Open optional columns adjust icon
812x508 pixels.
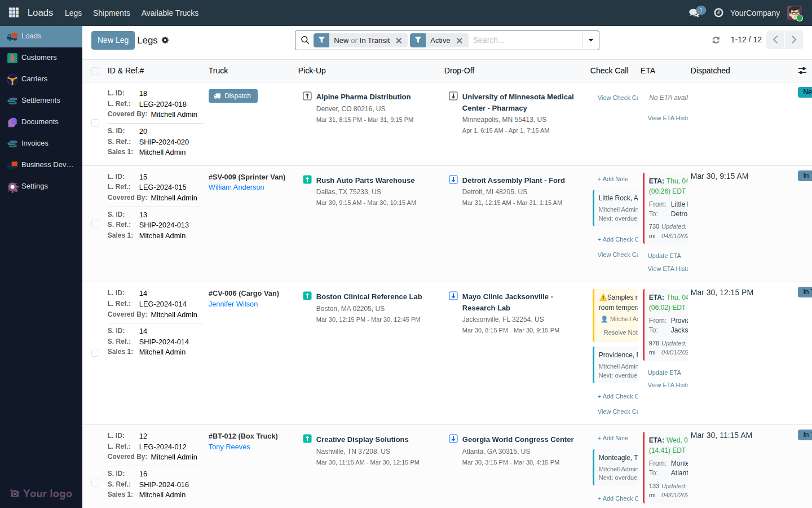[x=802, y=71]
